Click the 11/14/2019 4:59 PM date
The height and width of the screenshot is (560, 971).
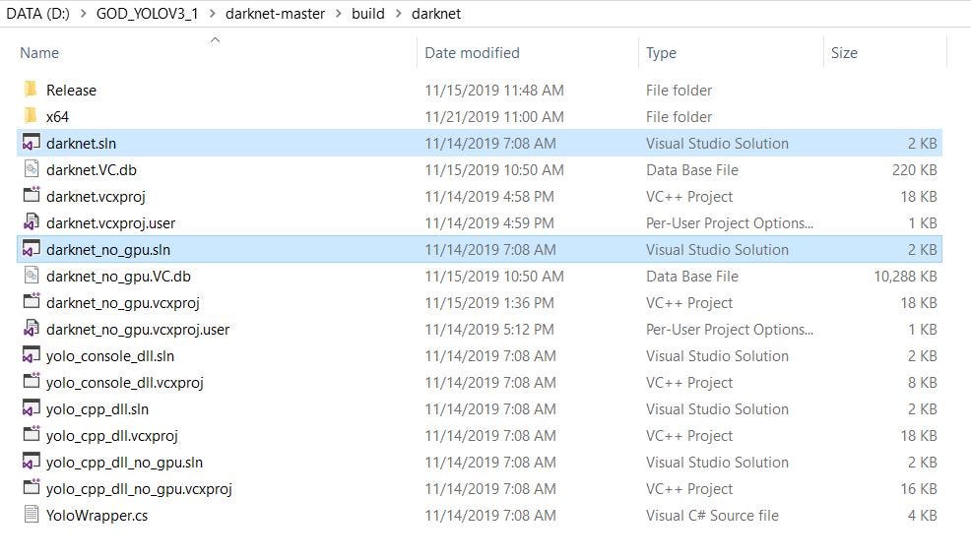[x=489, y=223]
